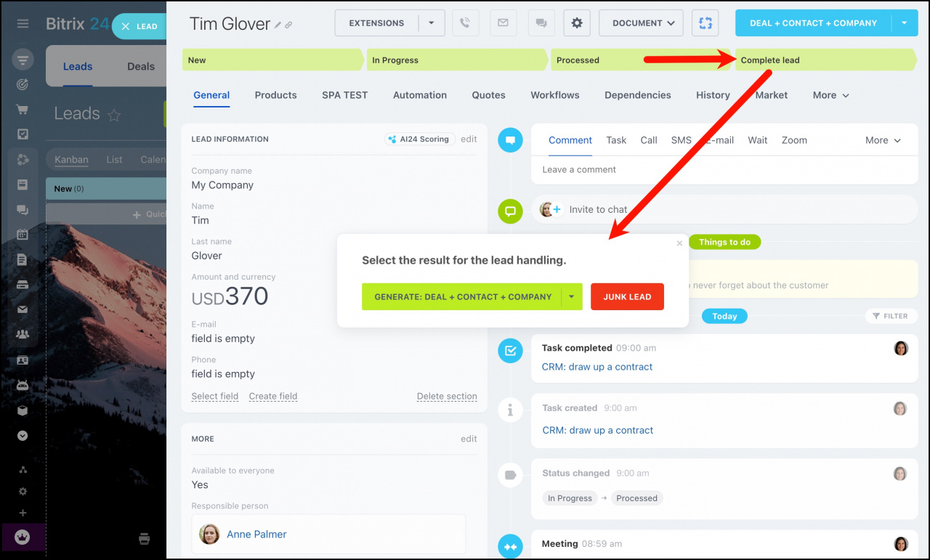This screenshot has height=560, width=930.
Task: Open the arrow next to DEAL + CONTACT + COMPANY
Action: pos(905,23)
